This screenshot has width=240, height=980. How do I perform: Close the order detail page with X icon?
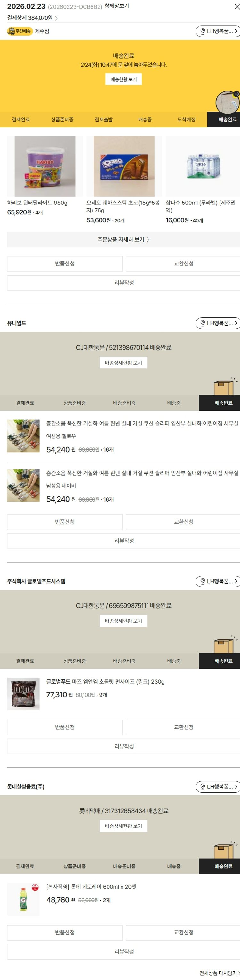pos(236,7)
